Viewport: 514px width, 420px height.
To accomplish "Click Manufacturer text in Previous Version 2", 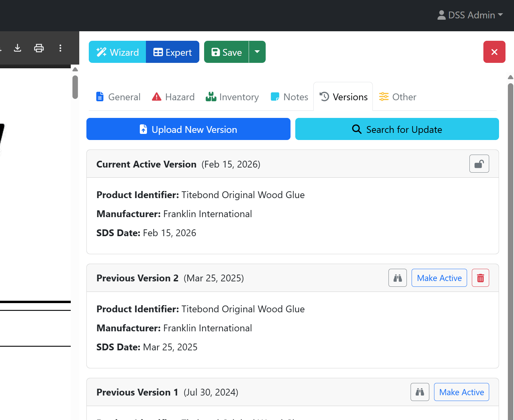I will 174,328.
